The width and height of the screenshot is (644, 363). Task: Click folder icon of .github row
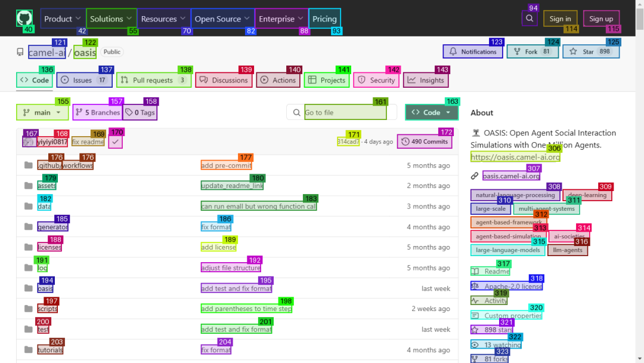(29, 165)
